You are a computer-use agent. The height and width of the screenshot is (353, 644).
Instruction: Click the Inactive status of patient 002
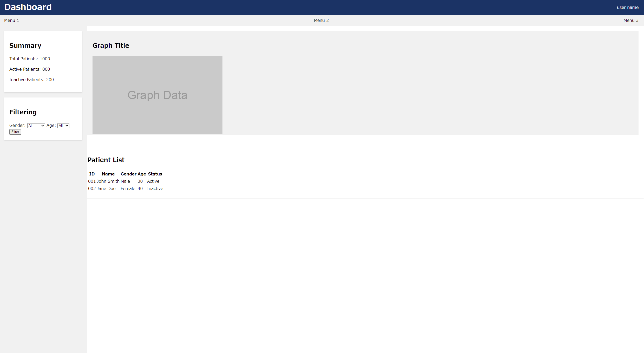tap(155, 188)
